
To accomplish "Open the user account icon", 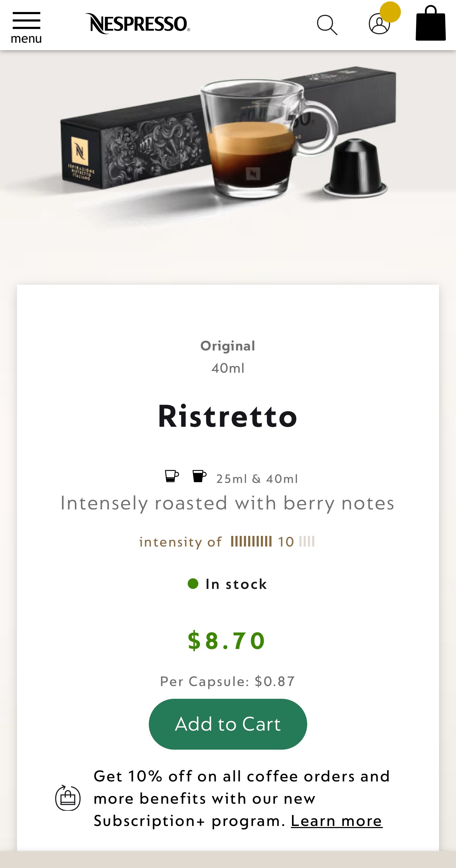I will pos(379,24).
